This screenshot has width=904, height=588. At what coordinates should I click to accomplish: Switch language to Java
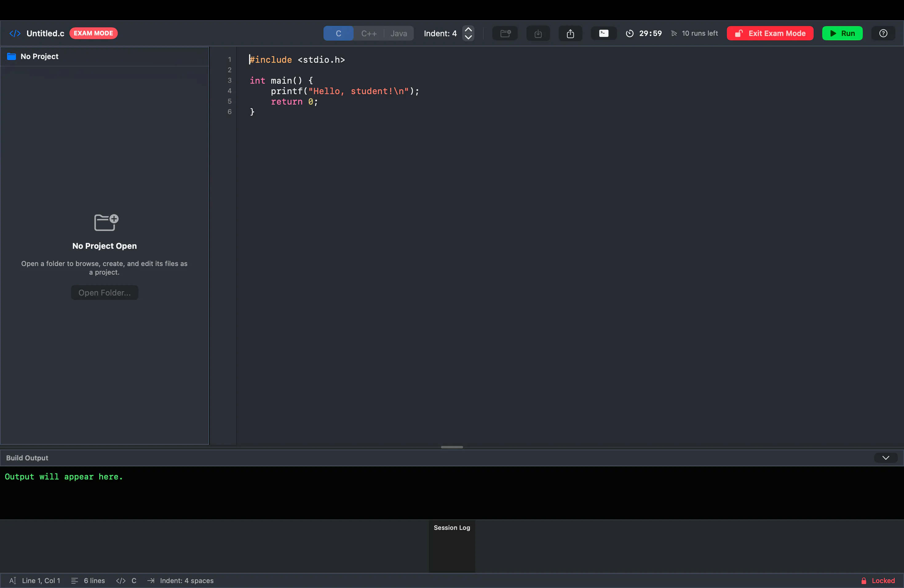398,34
